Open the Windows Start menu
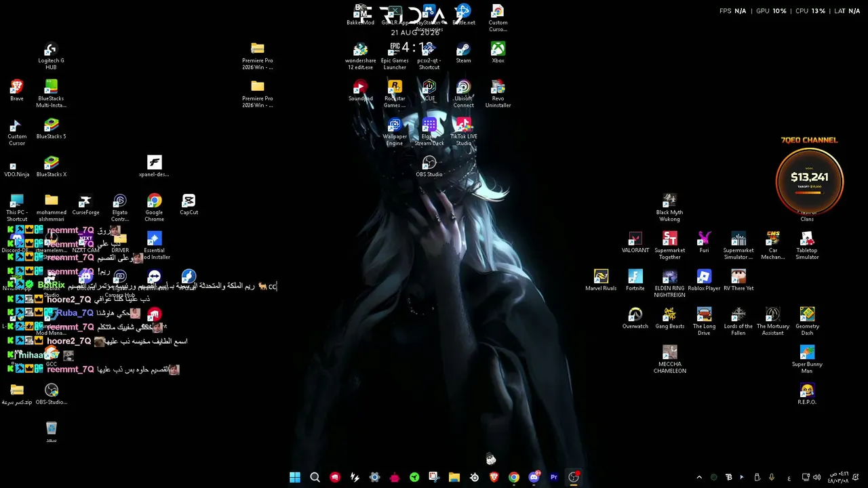This screenshot has height=488, width=868. pos(295,477)
